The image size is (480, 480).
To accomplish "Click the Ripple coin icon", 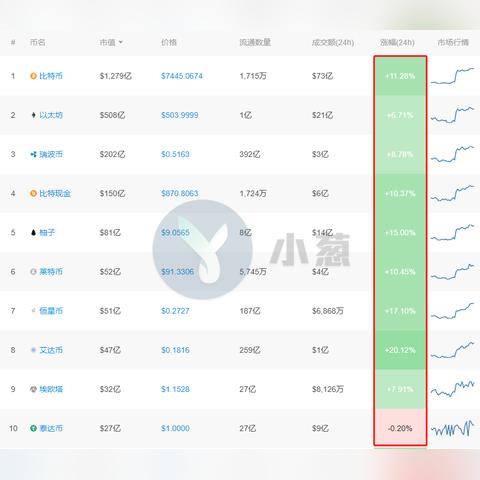I will 33,154.
